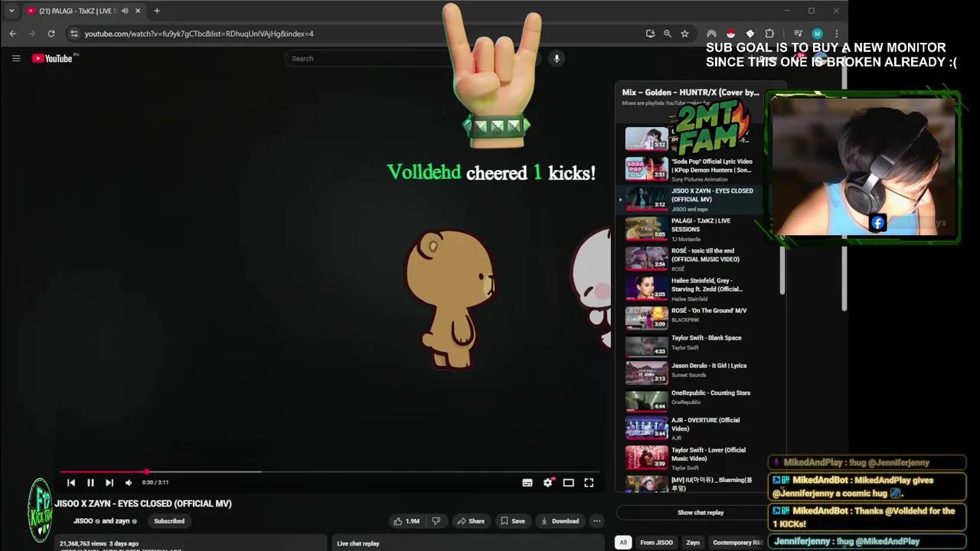Skip to previous video in player

tap(70, 482)
